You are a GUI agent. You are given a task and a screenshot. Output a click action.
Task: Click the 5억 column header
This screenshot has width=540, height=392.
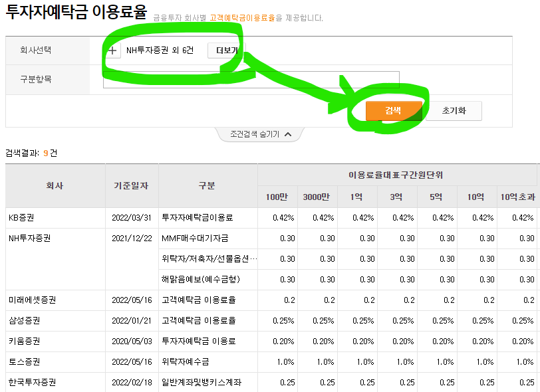[437, 197]
